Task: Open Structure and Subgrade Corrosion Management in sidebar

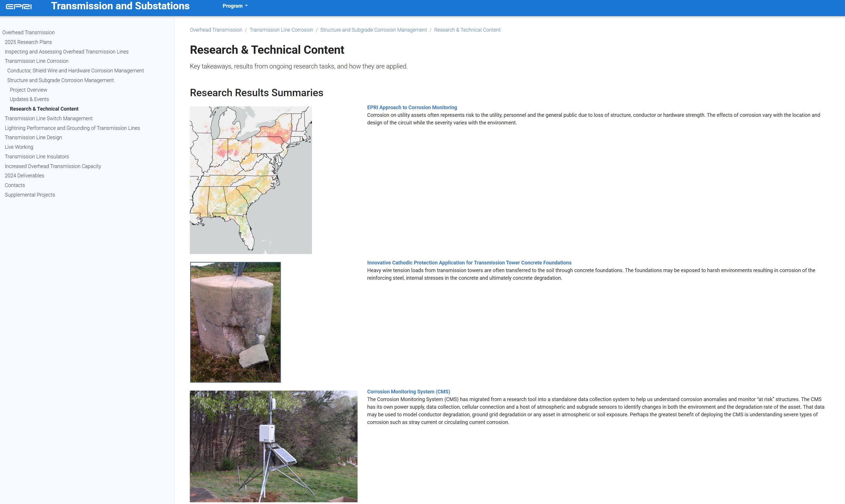Action: (61, 80)
